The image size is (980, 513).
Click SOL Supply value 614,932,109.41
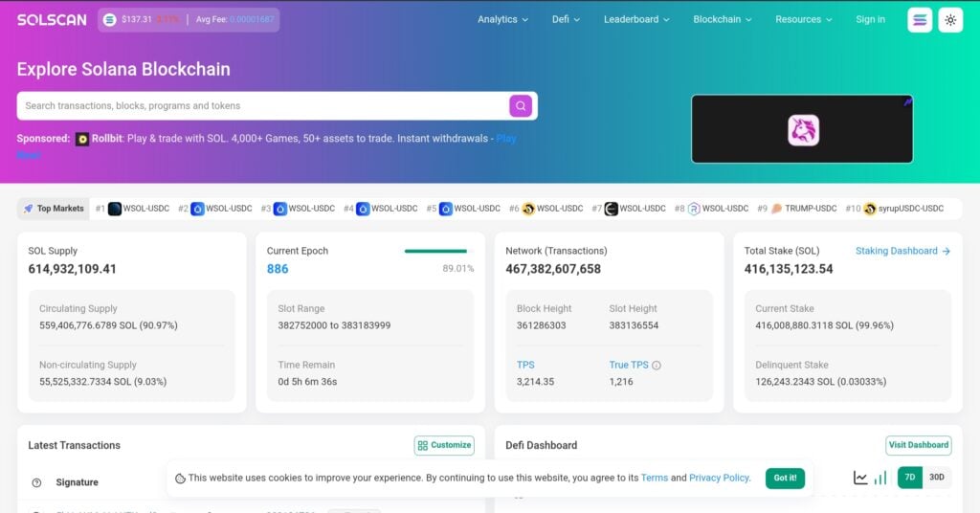72,269
